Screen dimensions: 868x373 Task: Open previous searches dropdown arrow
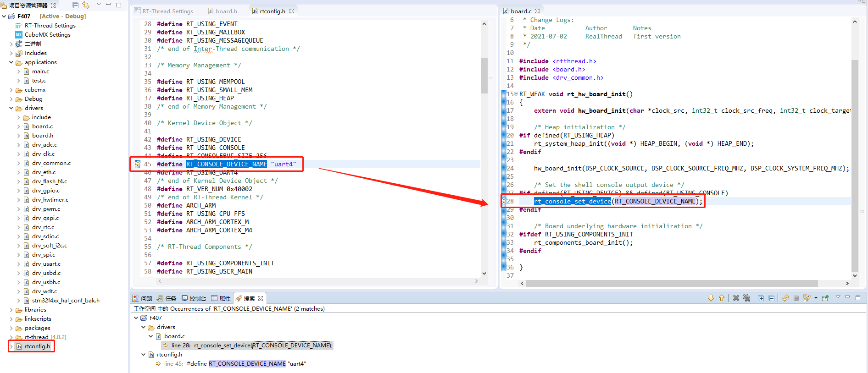[816, 298]
